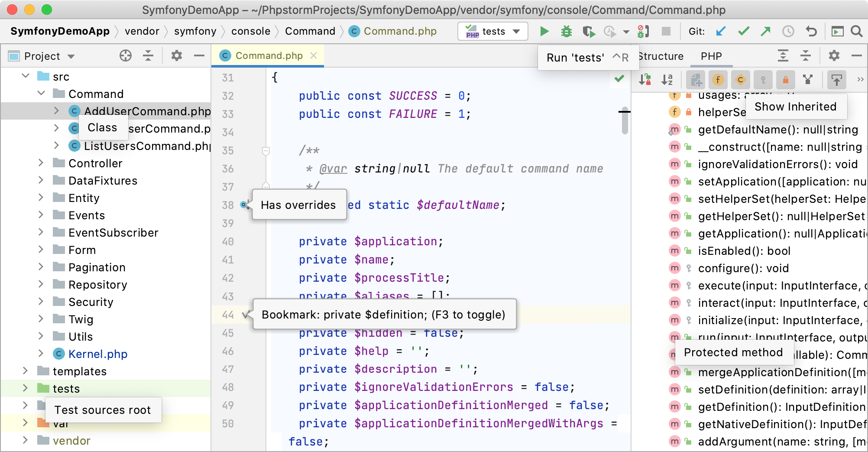Select the Command.php editor tab
This screenshot has height=452, width=868.
(x=267, y=55)
